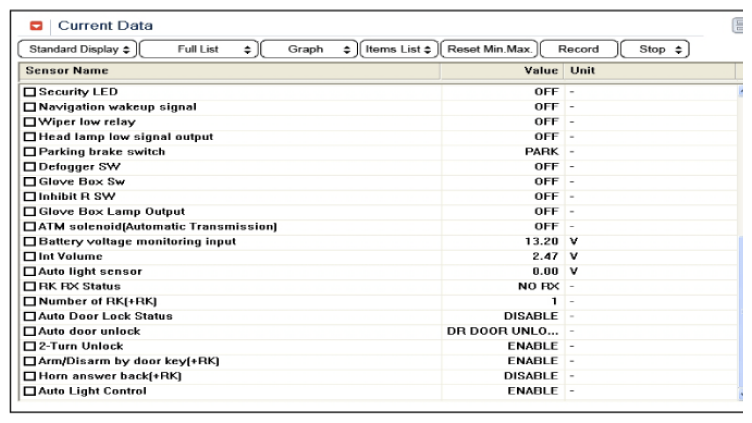Check the Wiper low relay checkbox

(30, 122)
